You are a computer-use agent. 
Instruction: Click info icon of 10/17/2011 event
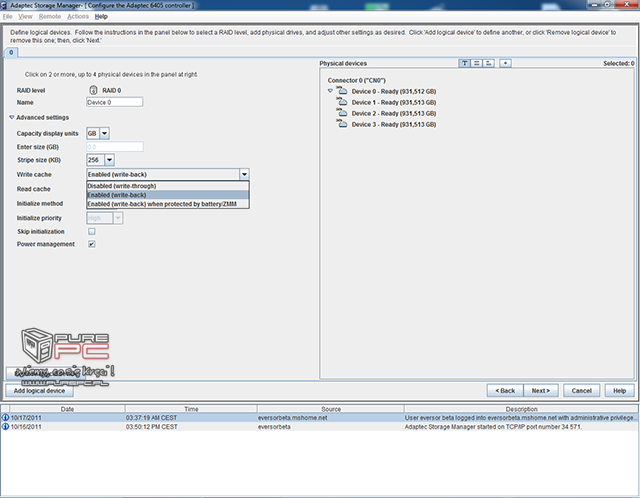coord(5,418)
